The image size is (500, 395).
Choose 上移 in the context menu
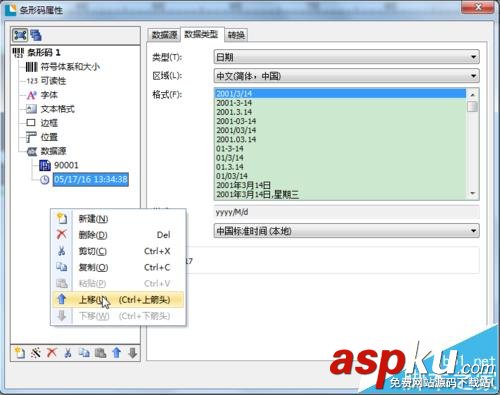118,300
